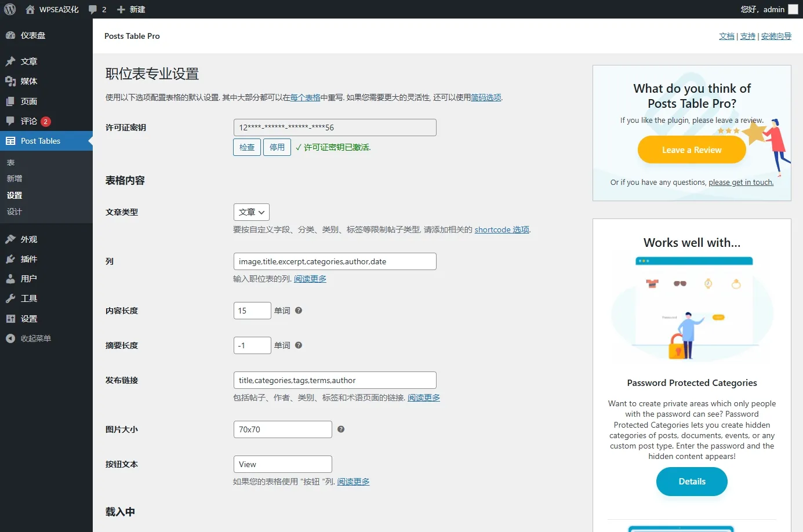Open the 支持 link
This screenshot has height=532, width=803.
[748, 36]
